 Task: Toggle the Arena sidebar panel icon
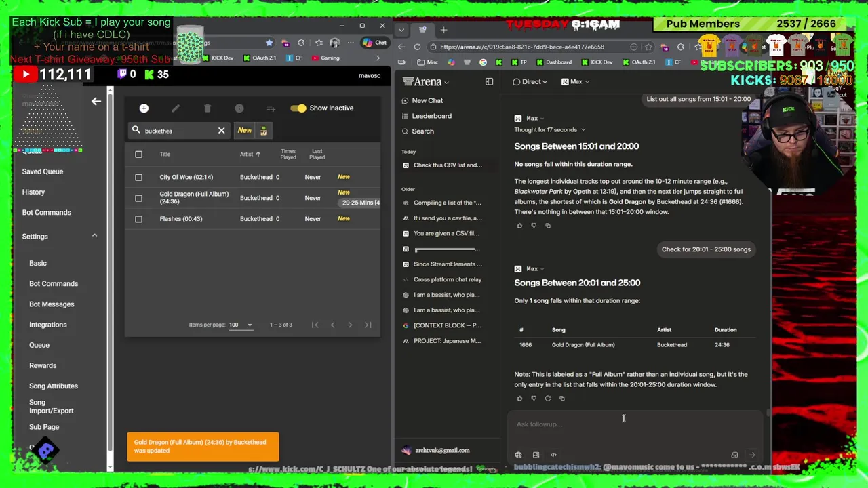click(x=489, y=81)
